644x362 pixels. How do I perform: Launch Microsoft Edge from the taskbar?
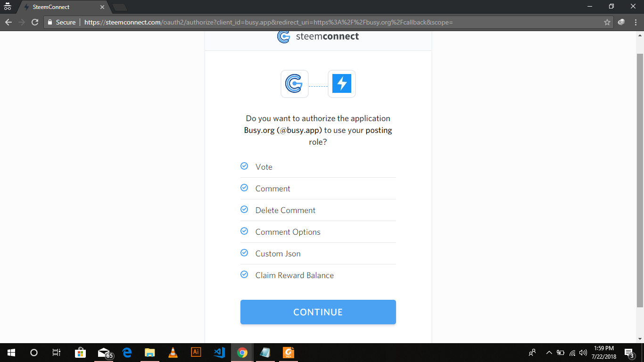click(x=127, y=353)
